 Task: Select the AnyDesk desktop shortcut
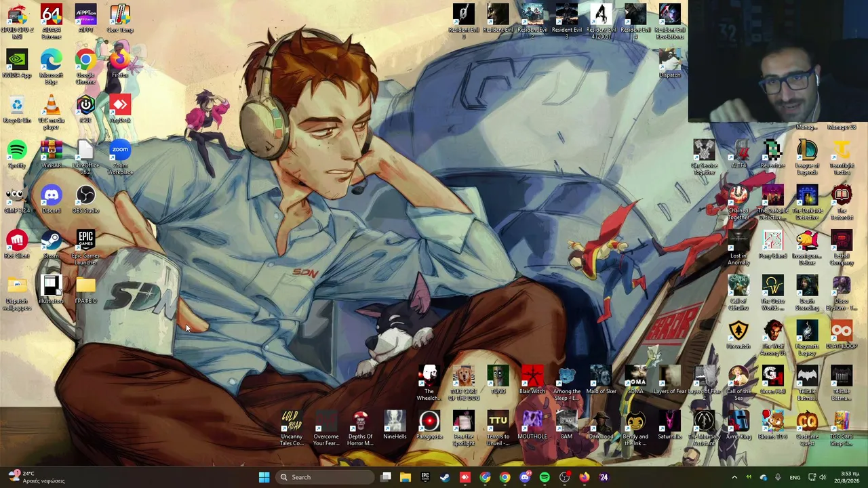point(120,109)
